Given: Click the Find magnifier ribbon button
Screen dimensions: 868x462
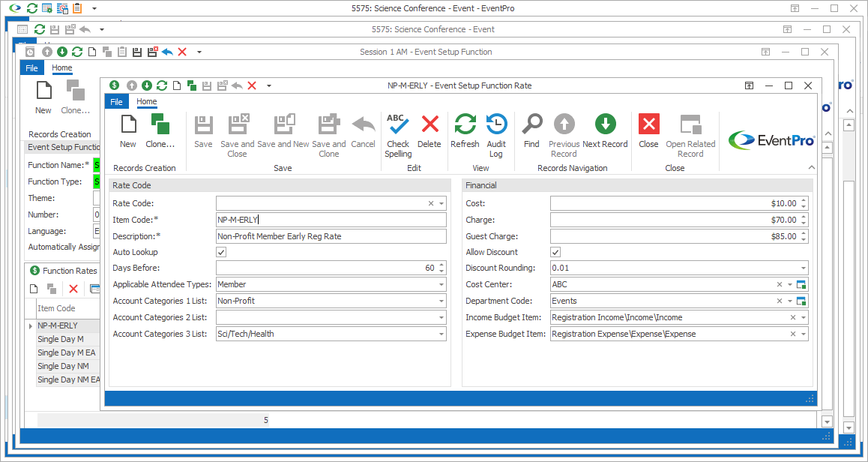Looking at the screenshot, I should pos(531,132).
